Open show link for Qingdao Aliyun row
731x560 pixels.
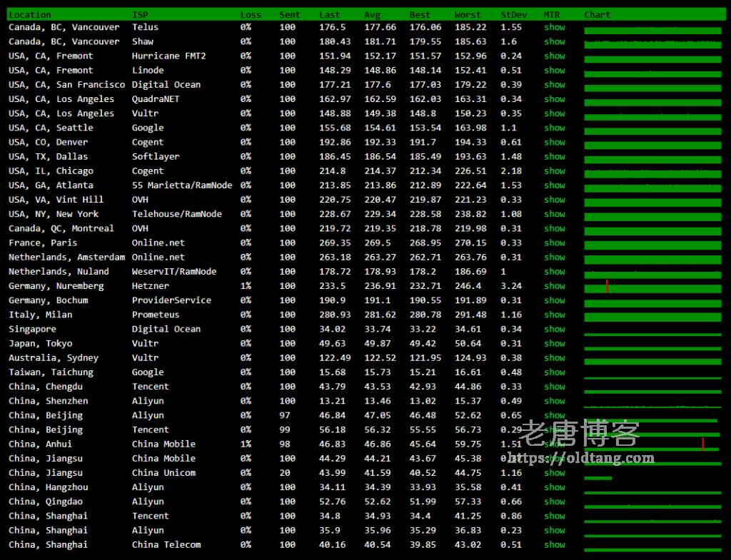(x=554, y=502)
